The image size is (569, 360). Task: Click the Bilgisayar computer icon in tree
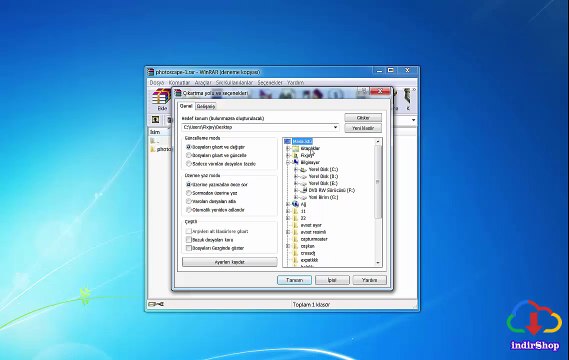(296, 162)
